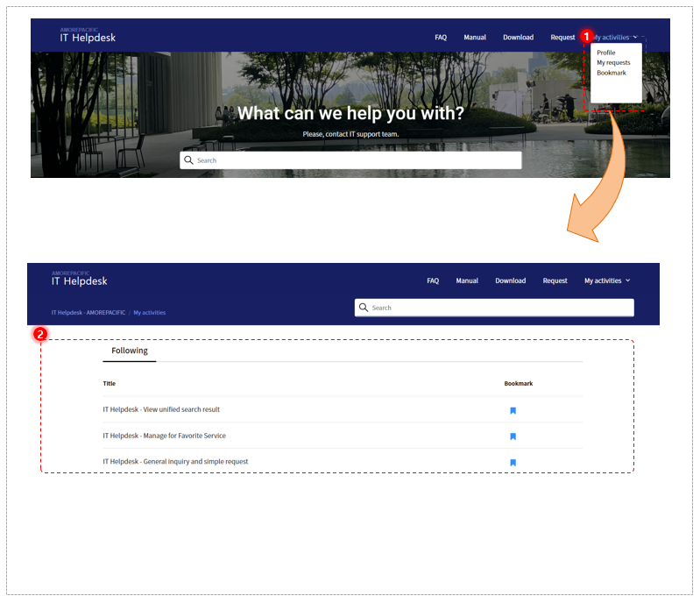Click the search field in the lower page header
This screenshot has width=700, height=603.
494,308
